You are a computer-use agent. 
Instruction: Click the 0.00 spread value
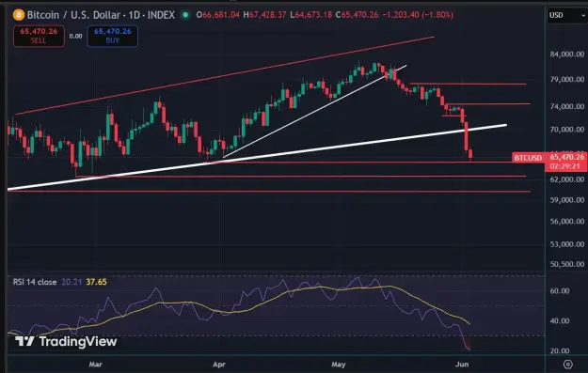click(75, 37)
